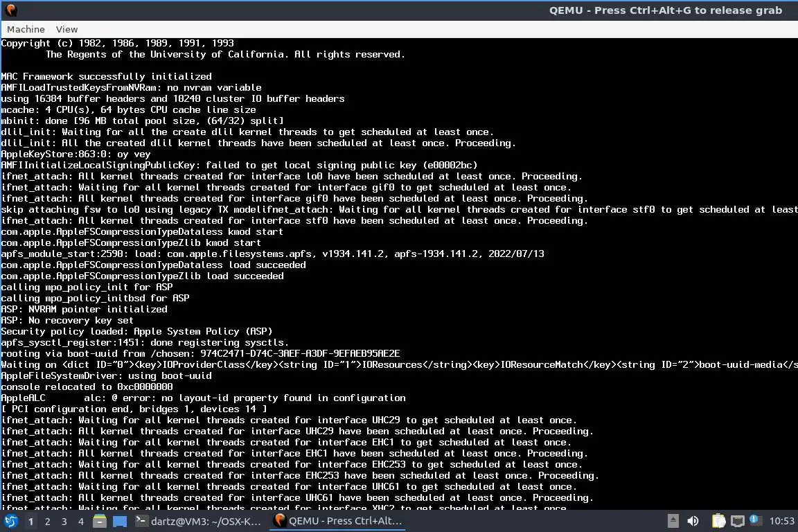Screen dimensions: 798x532
Task: Click 'mbinit: done [96 MB total pool' line
Action: [x=143, y=121]
